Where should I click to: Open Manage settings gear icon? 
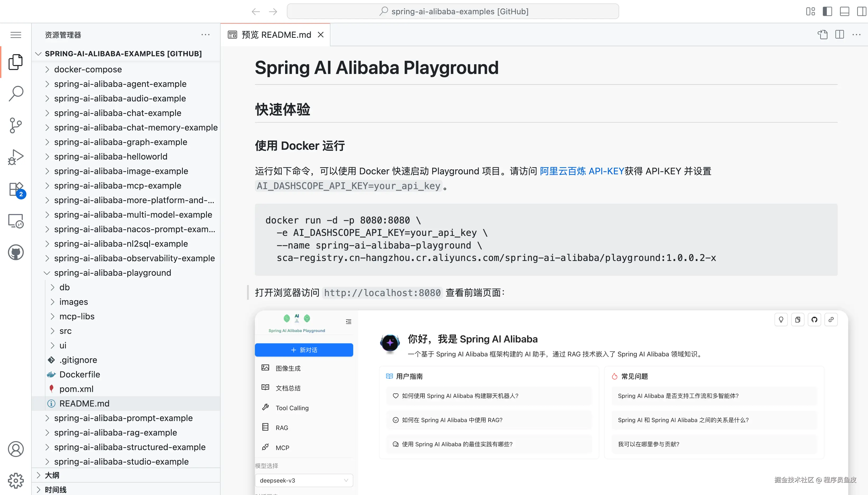pyautogui.click(x=16, y=481)
